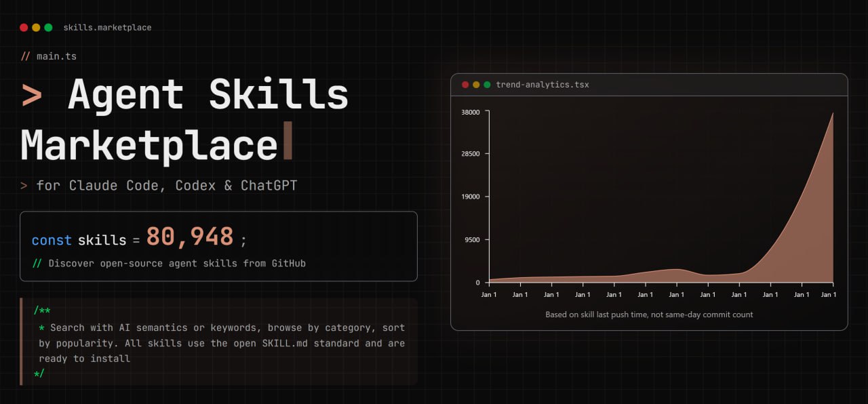Screen dimensions: 868x404
Task: Click the orange prompt arrow before Agent Skills
Action: tap(32, 96)
